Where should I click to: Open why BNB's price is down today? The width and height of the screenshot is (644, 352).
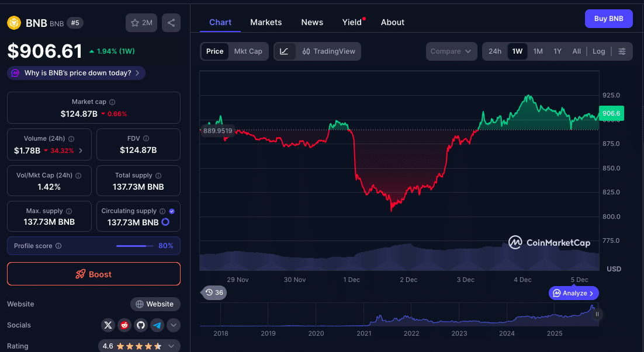coord(75,73)
